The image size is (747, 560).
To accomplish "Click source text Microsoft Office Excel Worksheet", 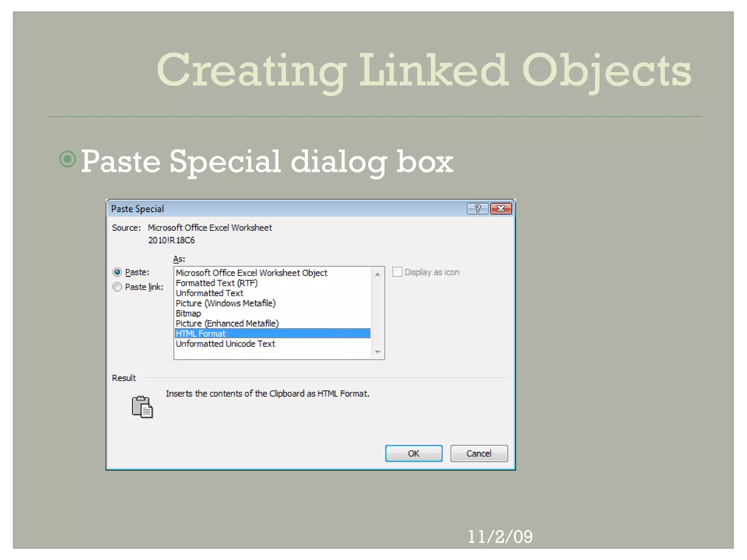I will [x=210, y=228].
